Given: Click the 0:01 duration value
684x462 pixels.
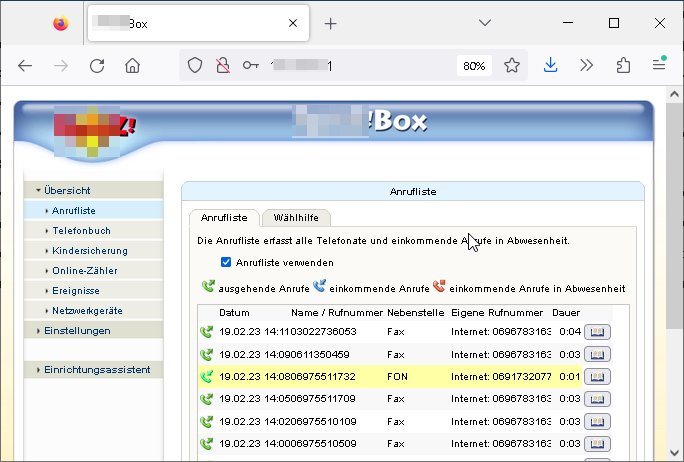Looking at the screenshot, I should pyautogui.click(x=570, y=376).
